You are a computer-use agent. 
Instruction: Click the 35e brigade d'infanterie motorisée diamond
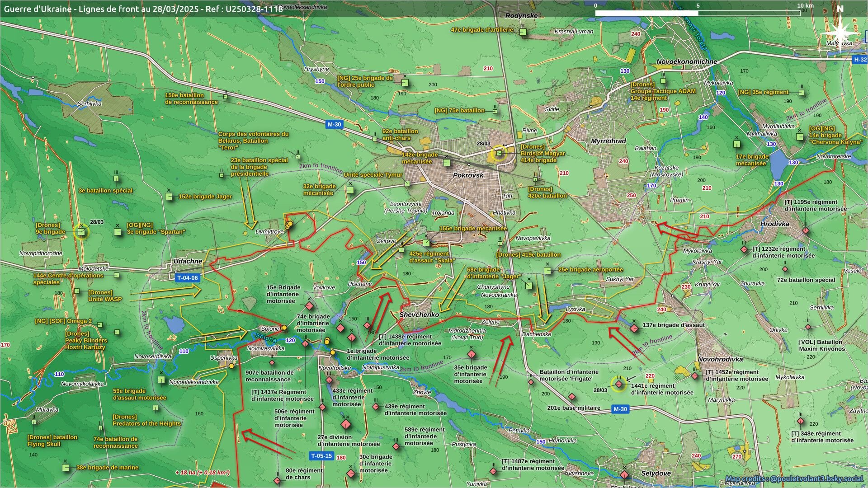pos(471,354)
